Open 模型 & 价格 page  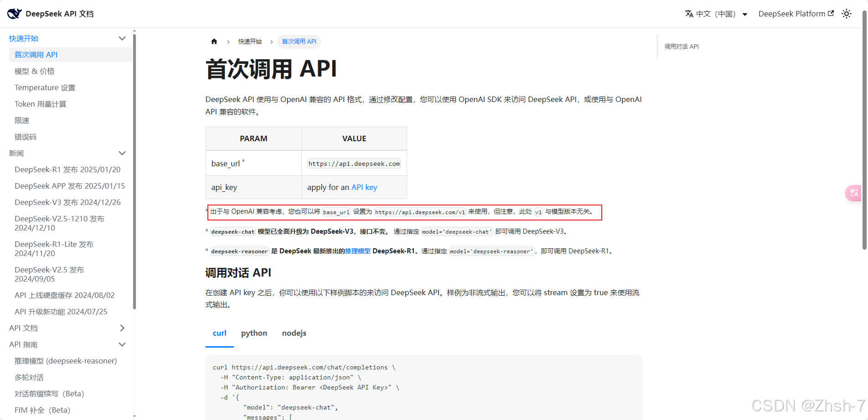[x=35, y=71]
